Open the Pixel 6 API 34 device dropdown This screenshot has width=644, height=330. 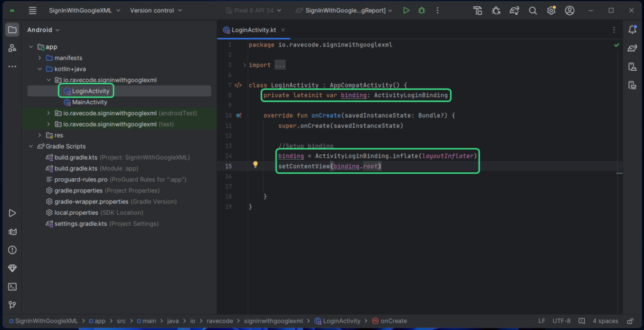254,10
